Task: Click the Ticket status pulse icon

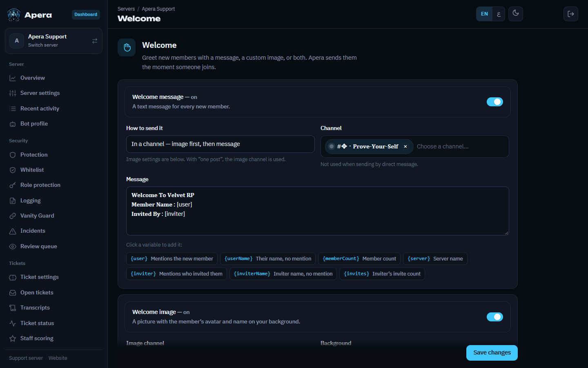Action: [13, 323]
